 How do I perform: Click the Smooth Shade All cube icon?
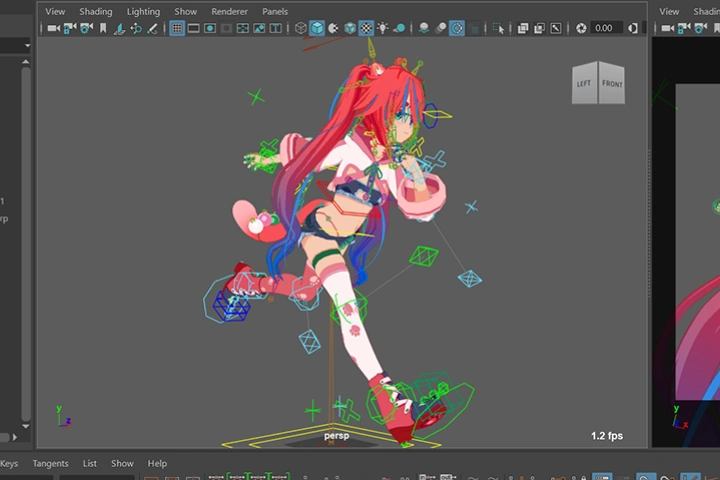317,28
